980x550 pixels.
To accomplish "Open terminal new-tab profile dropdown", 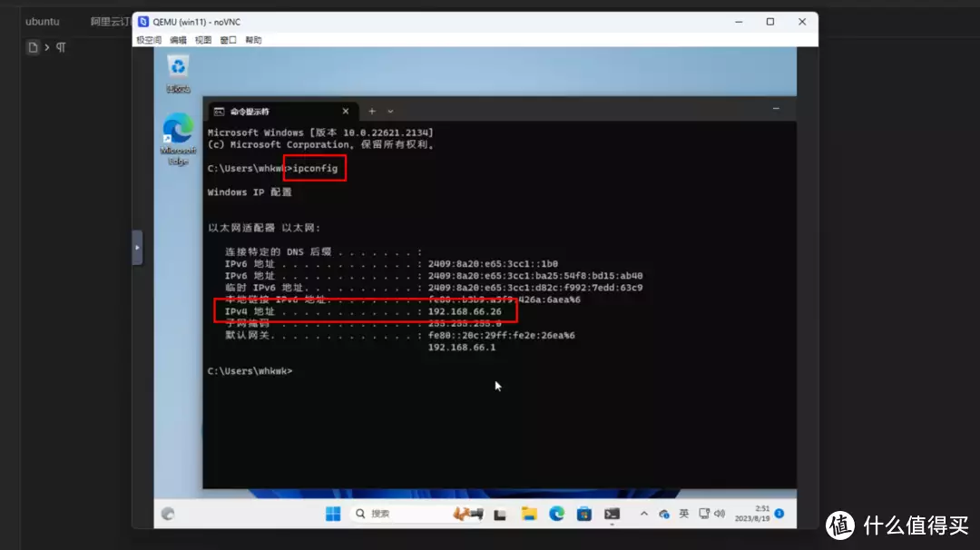I will pyautogui.click(x=390, y=112).
